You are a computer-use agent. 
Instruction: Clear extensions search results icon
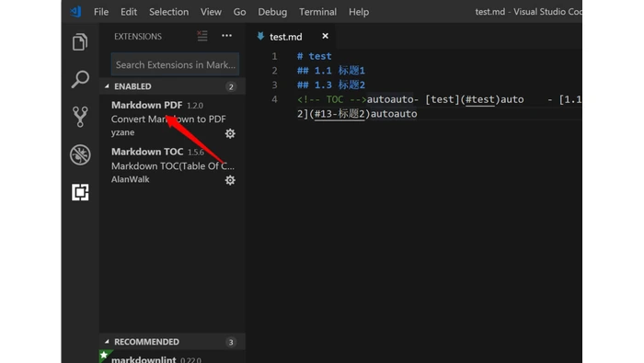(202, 36)
